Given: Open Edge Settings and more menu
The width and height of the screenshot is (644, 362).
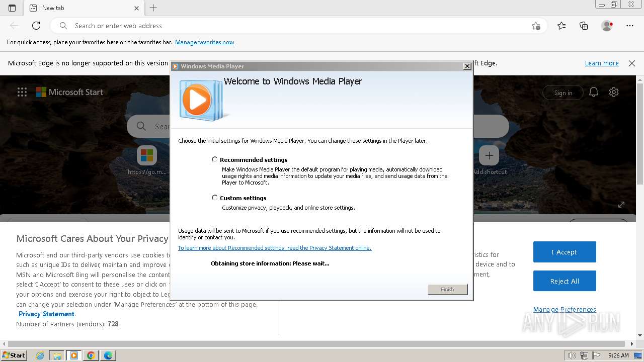Looking at the screenshot, I should click(630, 26).
